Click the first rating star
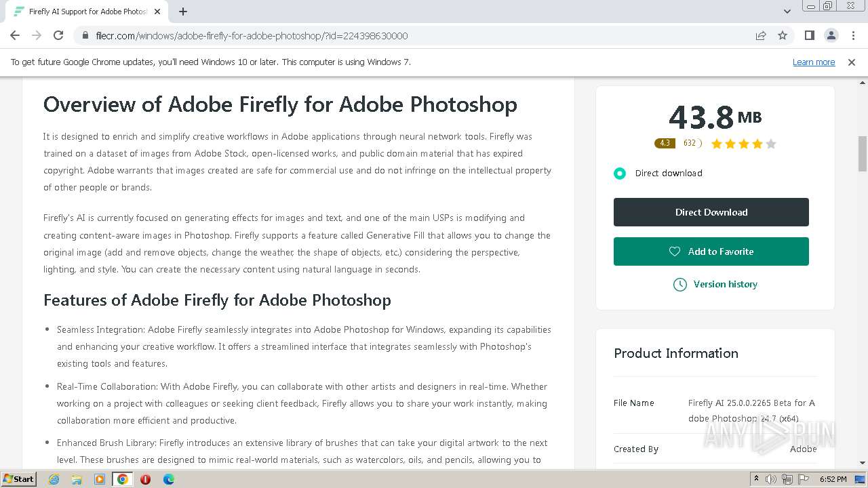This screenshot has width=868, height=488. (717, 144)
